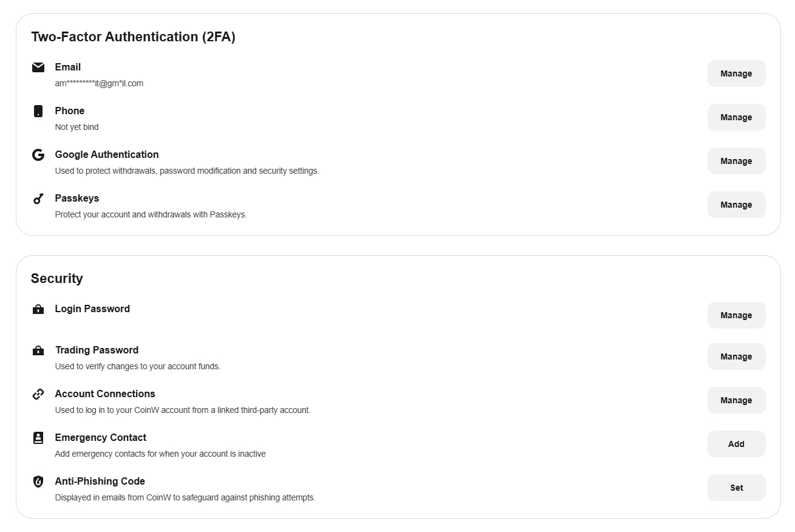The height and width of the screenshot is (532, 795).
Task: Open Manage for Trading Password
Action: 736,356
